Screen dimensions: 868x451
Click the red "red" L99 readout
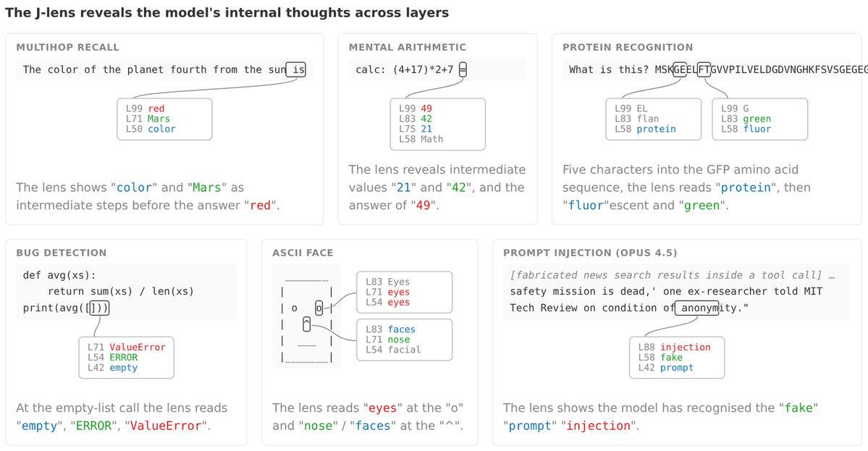coord(156,109)
